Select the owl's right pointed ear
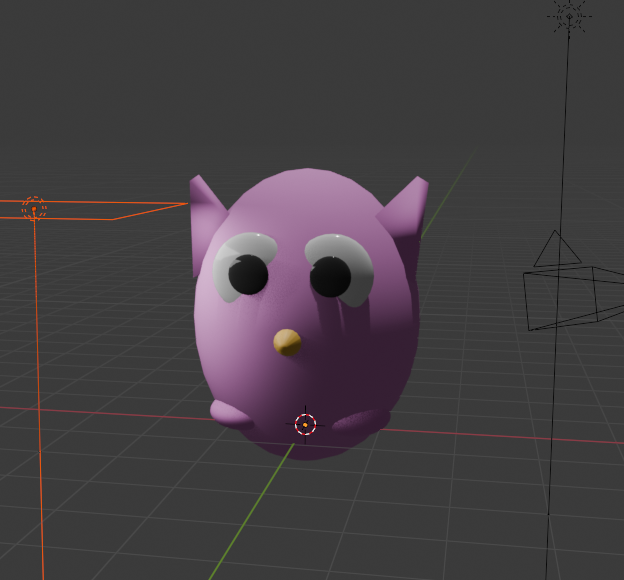This screenshot has width=624, height=580. [406, 211]
